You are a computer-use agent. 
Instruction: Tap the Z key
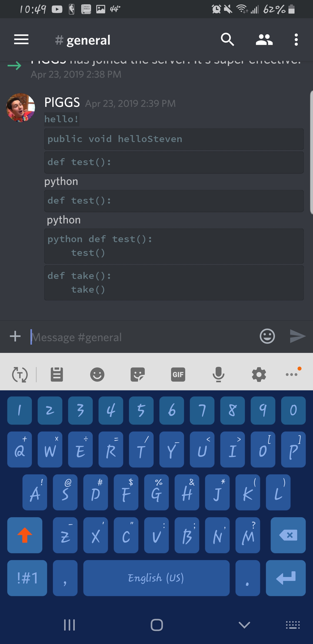[65, 535]
